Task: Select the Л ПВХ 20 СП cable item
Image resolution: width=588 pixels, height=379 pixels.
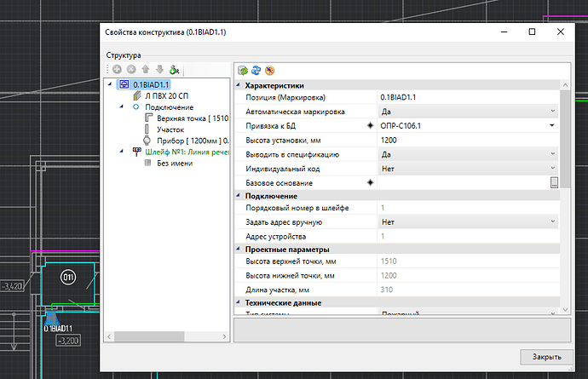Action: [x=167, y=96]
